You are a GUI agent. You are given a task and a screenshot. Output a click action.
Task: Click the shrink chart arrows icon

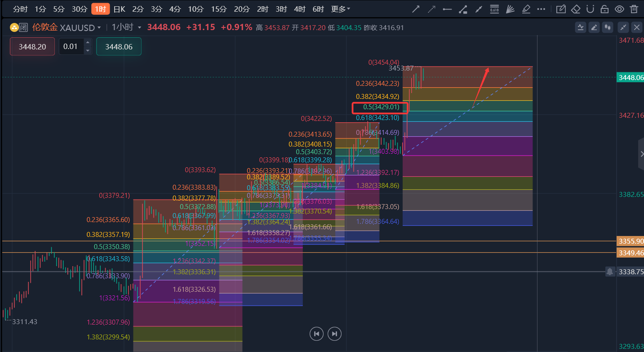(623, 27)
